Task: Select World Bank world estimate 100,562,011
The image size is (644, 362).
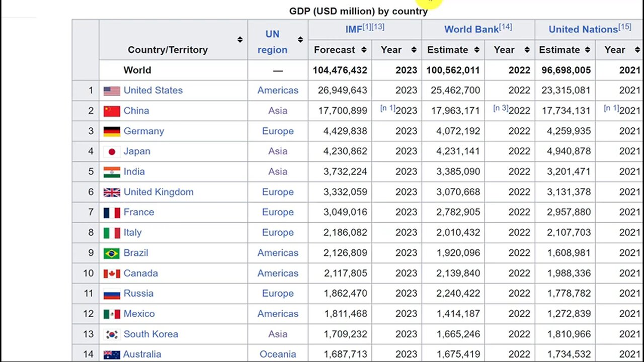Action: tap(453, 70)
